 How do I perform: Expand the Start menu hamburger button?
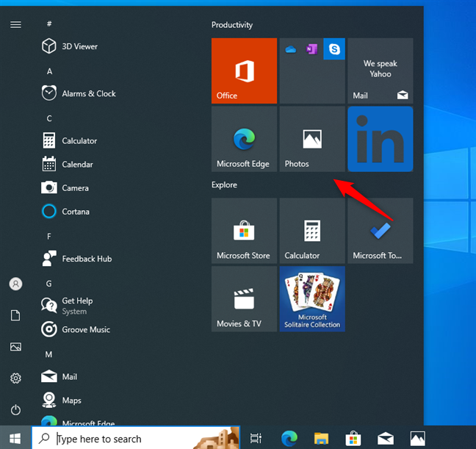15,24
